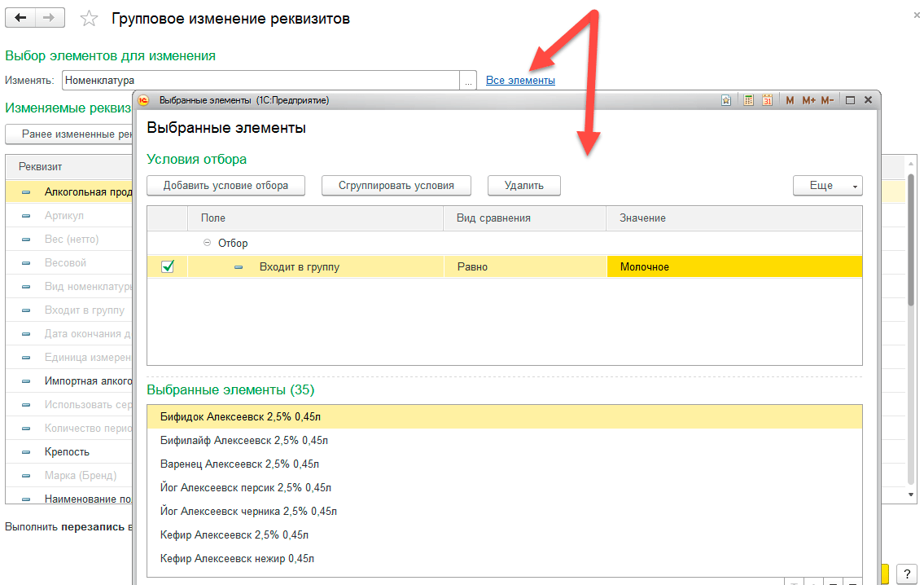Click Ранее измененные рек button

69,134
